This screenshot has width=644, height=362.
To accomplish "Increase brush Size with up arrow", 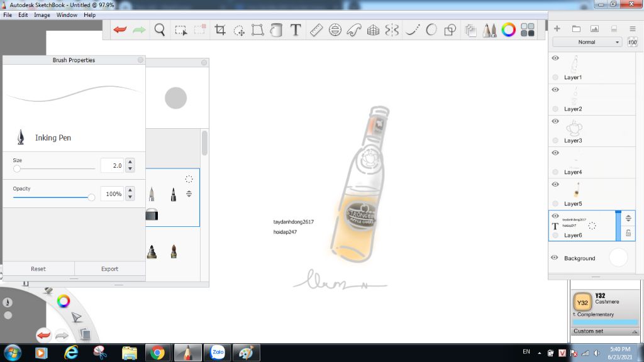I will (x=130, y=162).
